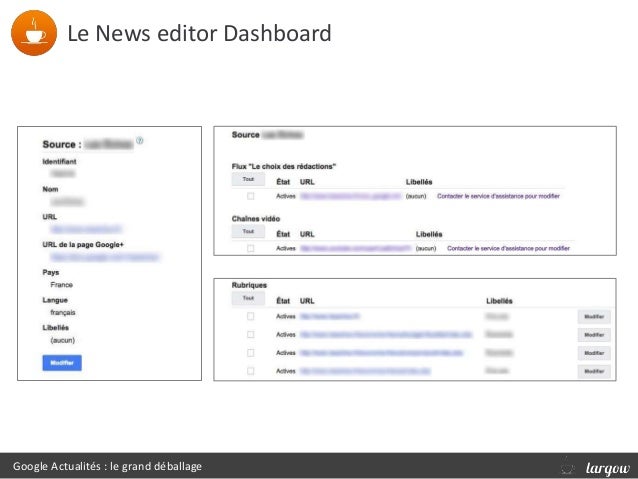The width and height of the screenshot is (638, 479).
Task: Click the 'français' value under Langue
Action: point(63,313)
